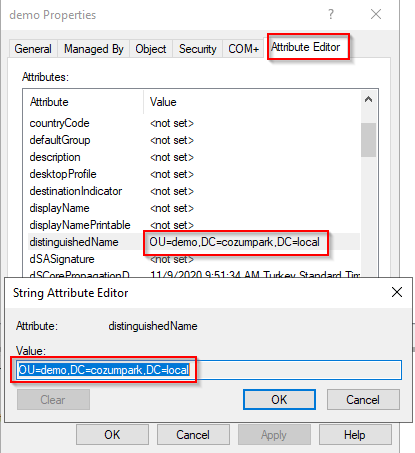
Task: Click Cancel in String Attribute Editor
Action: [363, 400]
